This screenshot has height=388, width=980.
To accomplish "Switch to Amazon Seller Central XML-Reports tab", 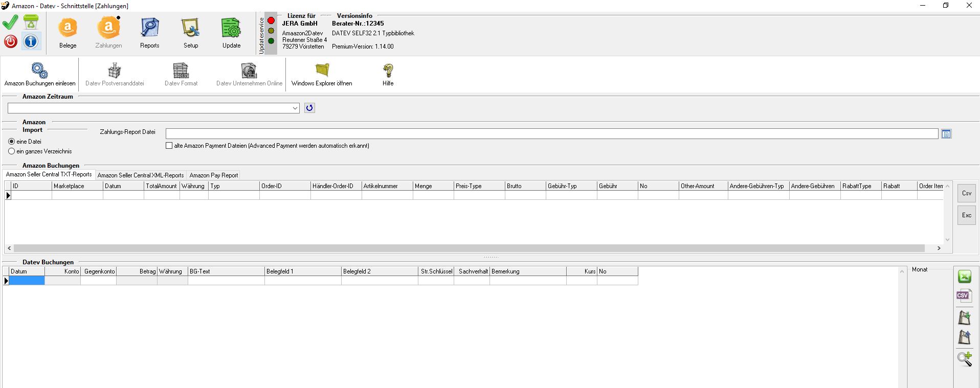I will point(141,175).
